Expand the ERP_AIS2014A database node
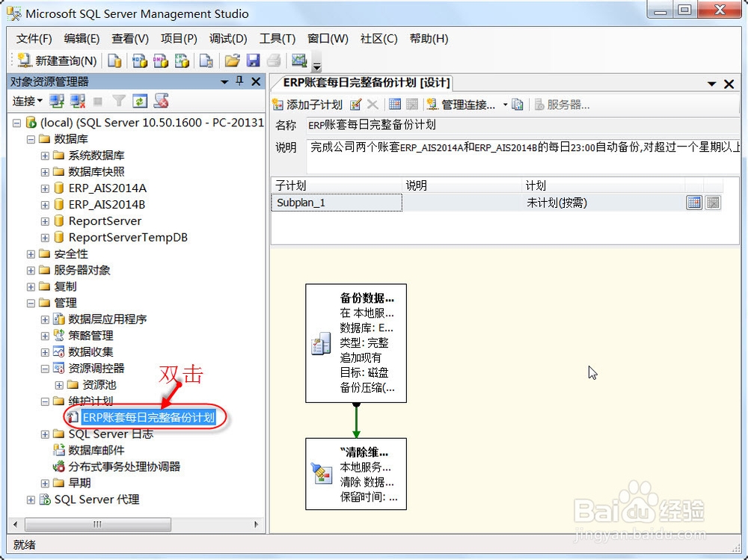 45,188
